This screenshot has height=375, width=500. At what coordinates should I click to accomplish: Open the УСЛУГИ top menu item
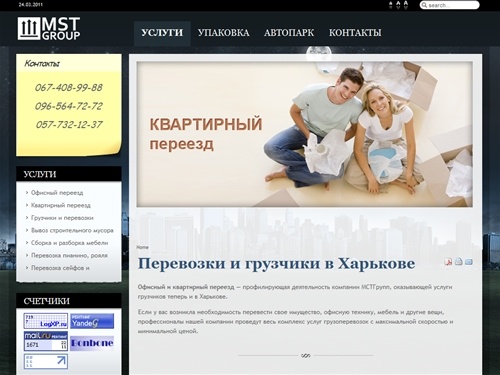(162, 33)
